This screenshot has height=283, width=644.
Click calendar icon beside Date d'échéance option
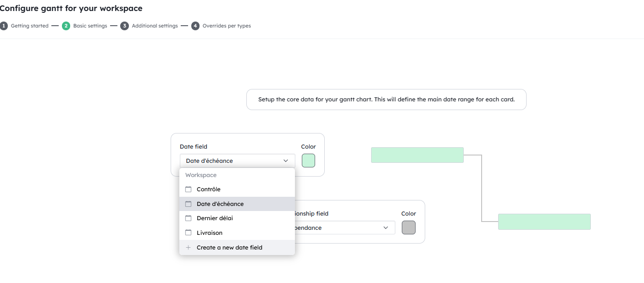pos(188,204)
